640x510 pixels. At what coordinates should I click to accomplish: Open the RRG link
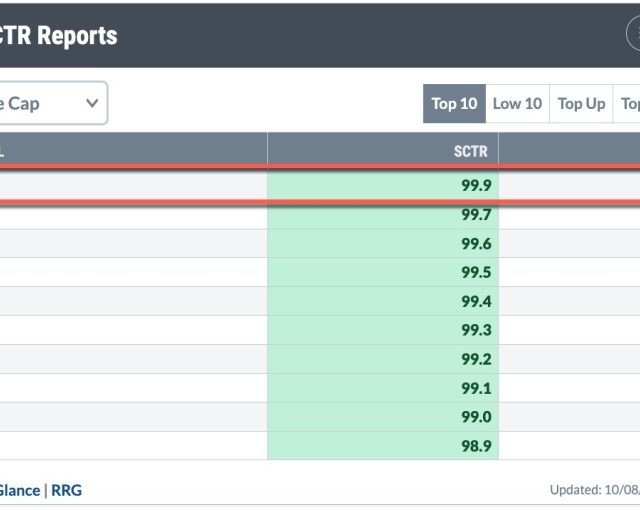click(x=67, y=490)
